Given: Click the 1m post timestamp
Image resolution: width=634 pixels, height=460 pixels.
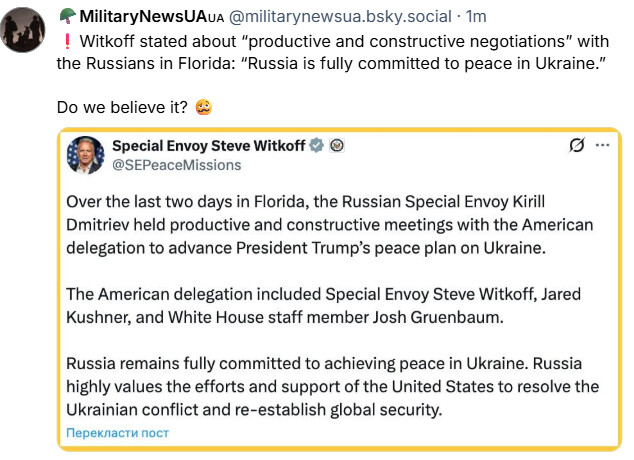Looking at the screenshot, I should [476, 17].
